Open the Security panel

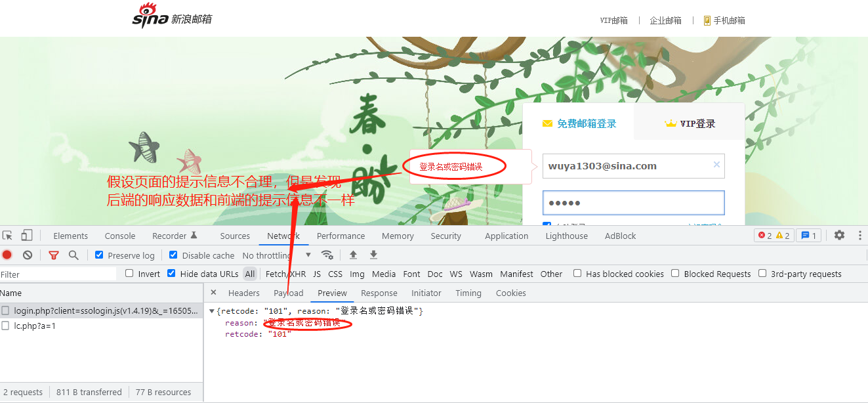[446, 236]
